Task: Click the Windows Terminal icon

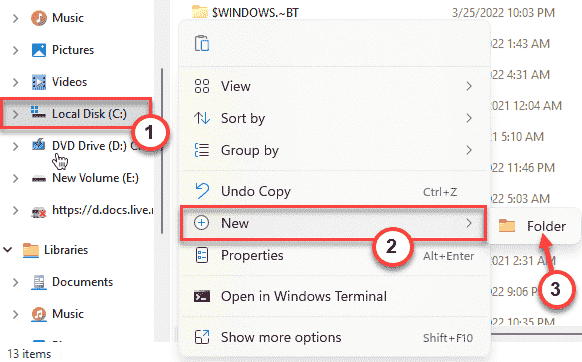Action: pos(202,296)
